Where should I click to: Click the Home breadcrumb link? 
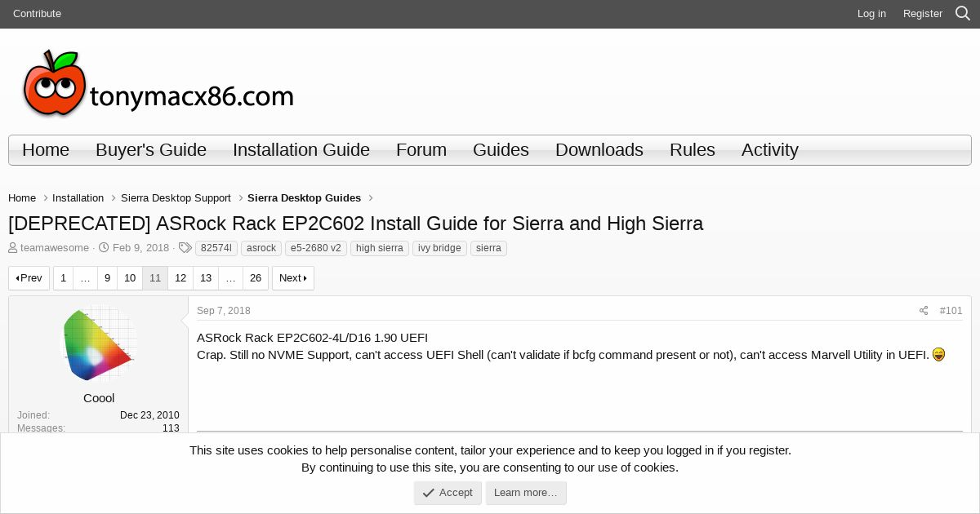(22, 198)
